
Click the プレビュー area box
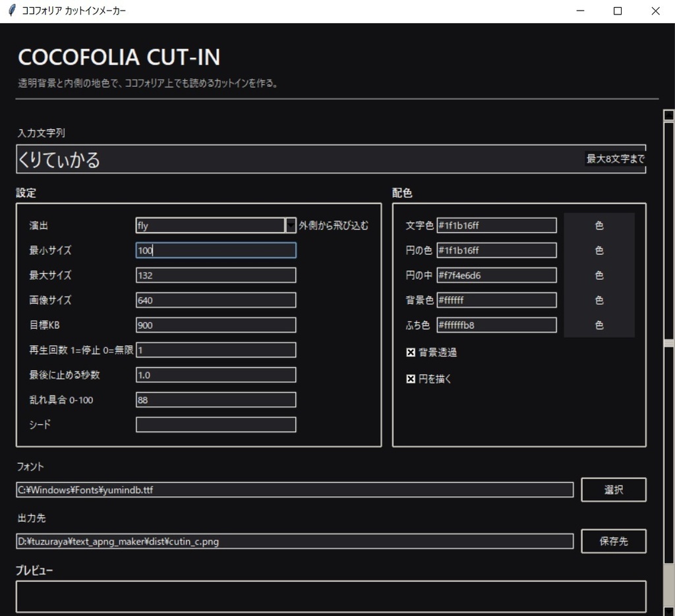(x=331, y=597)
